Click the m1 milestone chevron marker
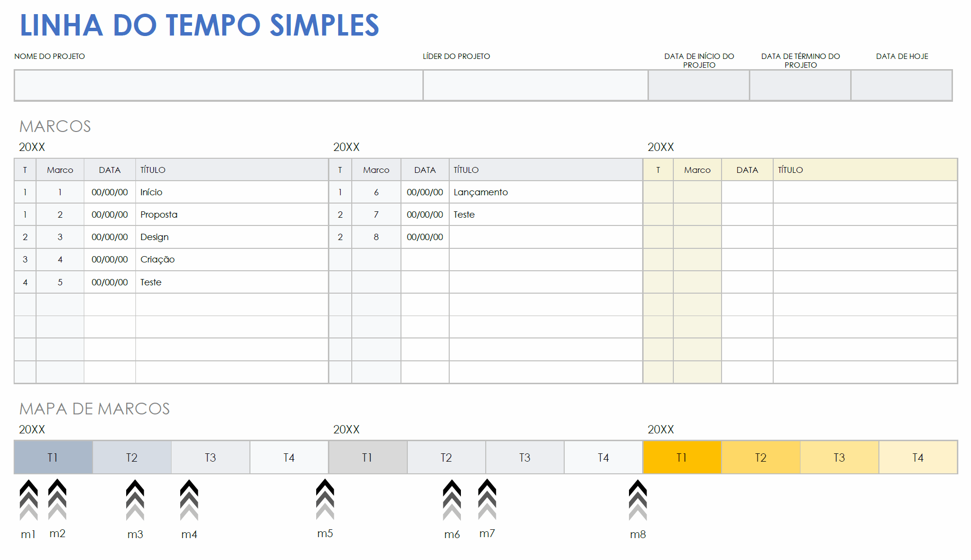Screen dimensions: 971x560 (29, 500)
